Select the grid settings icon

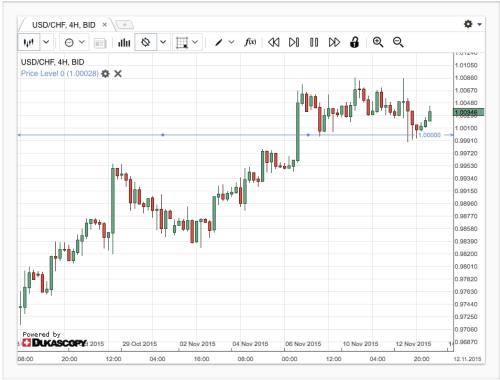(x=182, y=43)
